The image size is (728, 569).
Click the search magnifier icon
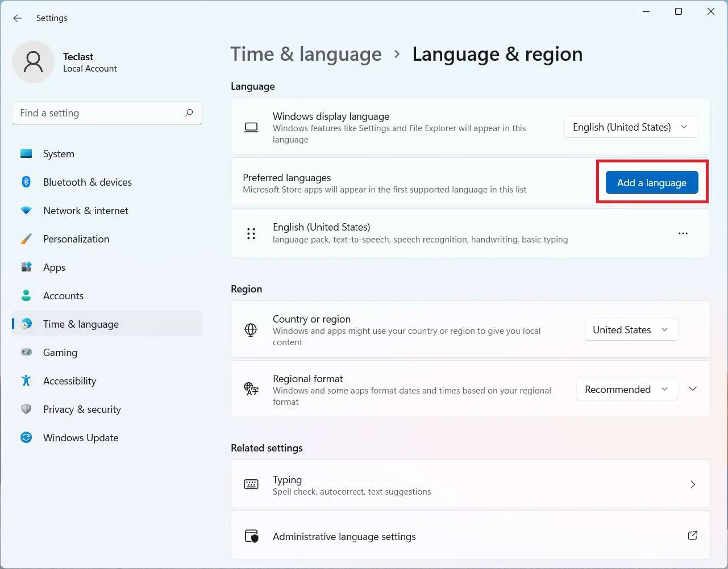[x=189, y=113]
